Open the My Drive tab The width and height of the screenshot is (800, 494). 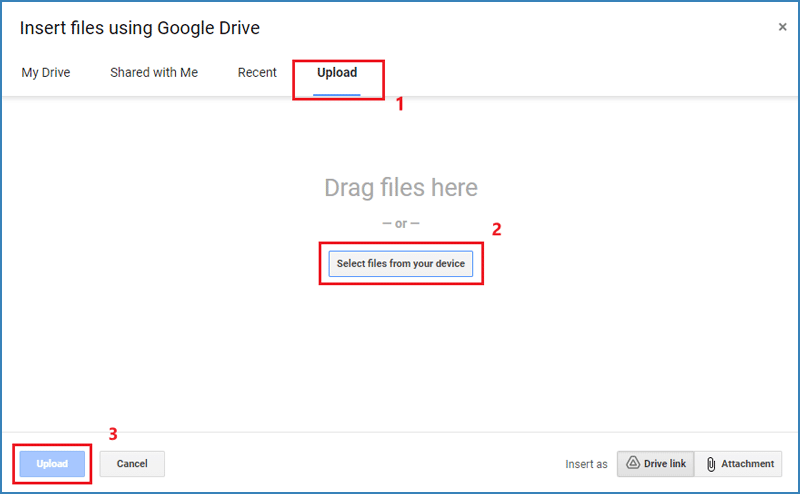45,72
